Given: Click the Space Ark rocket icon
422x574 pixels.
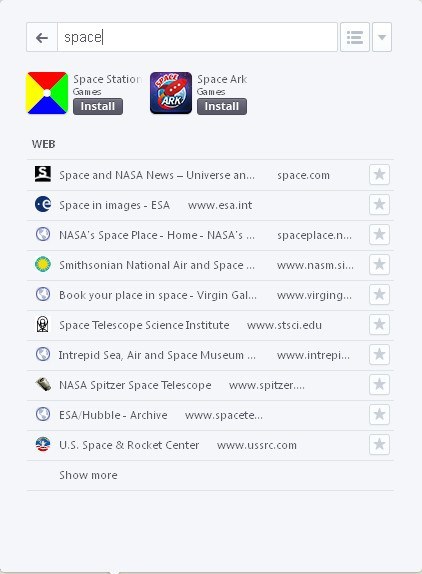Looking at the screenshot, I should (x=171, y=93).
